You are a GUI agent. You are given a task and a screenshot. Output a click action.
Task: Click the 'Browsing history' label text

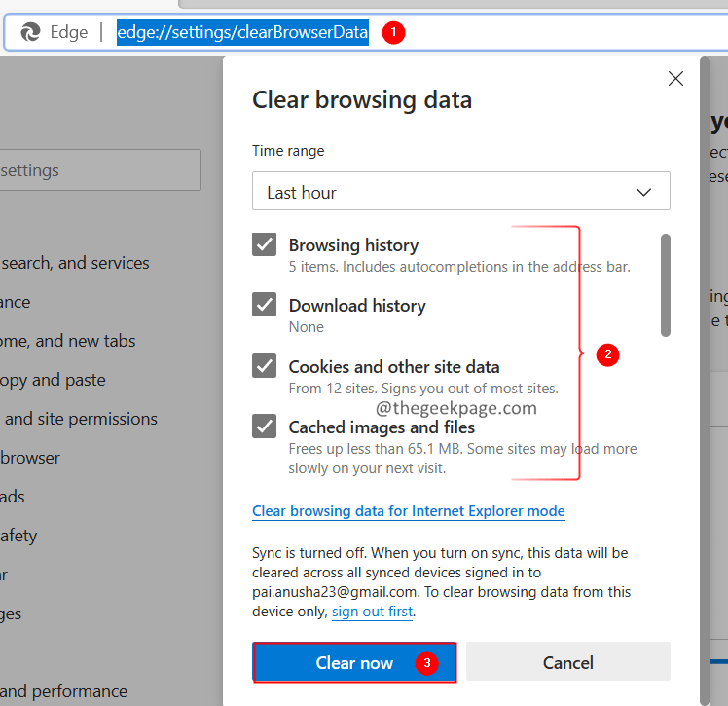353,245
